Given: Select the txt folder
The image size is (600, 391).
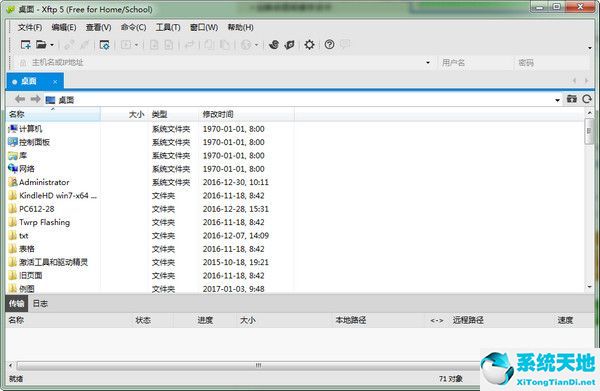Looking at the screenshot, I should pos(18,236).
